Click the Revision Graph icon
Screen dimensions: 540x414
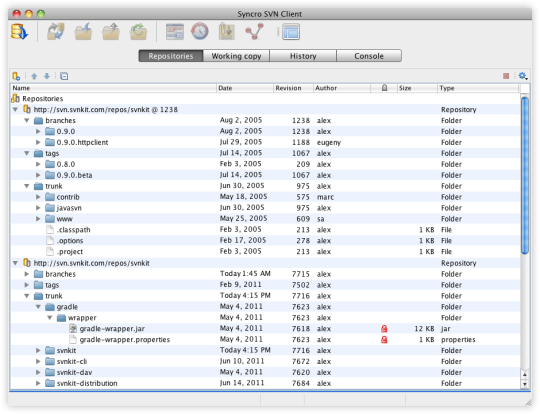255,32
